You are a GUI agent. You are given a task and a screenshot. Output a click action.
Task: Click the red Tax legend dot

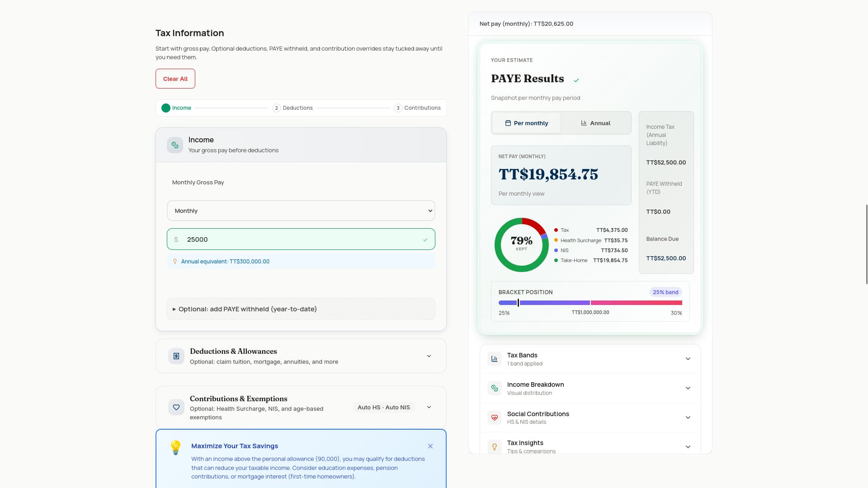pos(556,230)
